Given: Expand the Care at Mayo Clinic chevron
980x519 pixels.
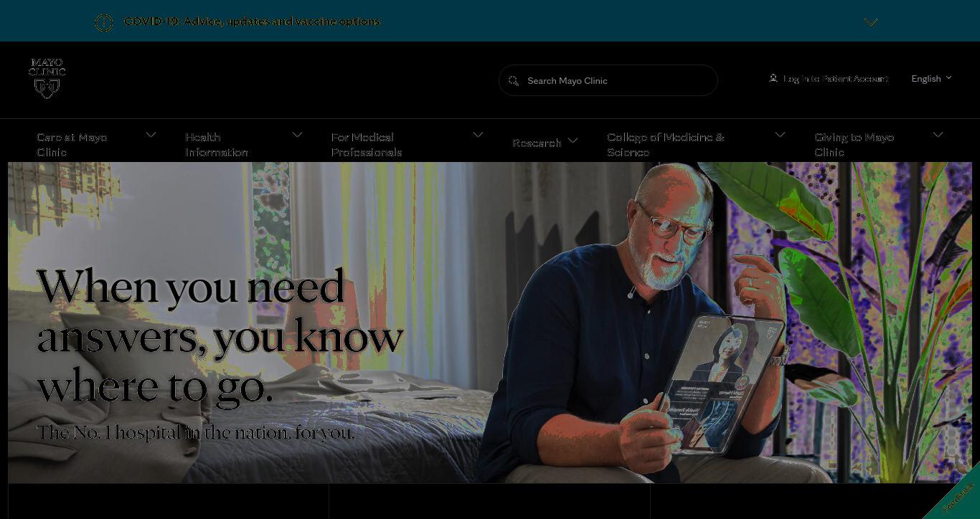Looking at the screenshot, I should tap(151, 135).
